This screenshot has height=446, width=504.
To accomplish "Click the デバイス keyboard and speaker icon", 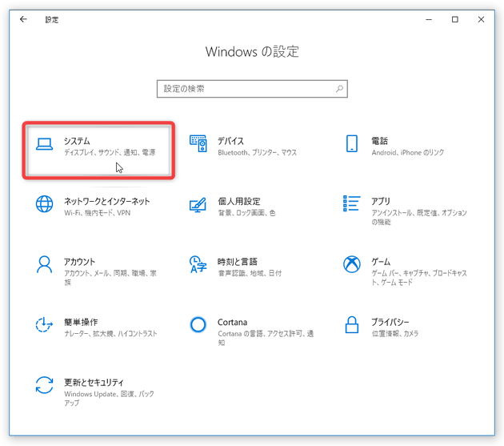I will [198, 143].
